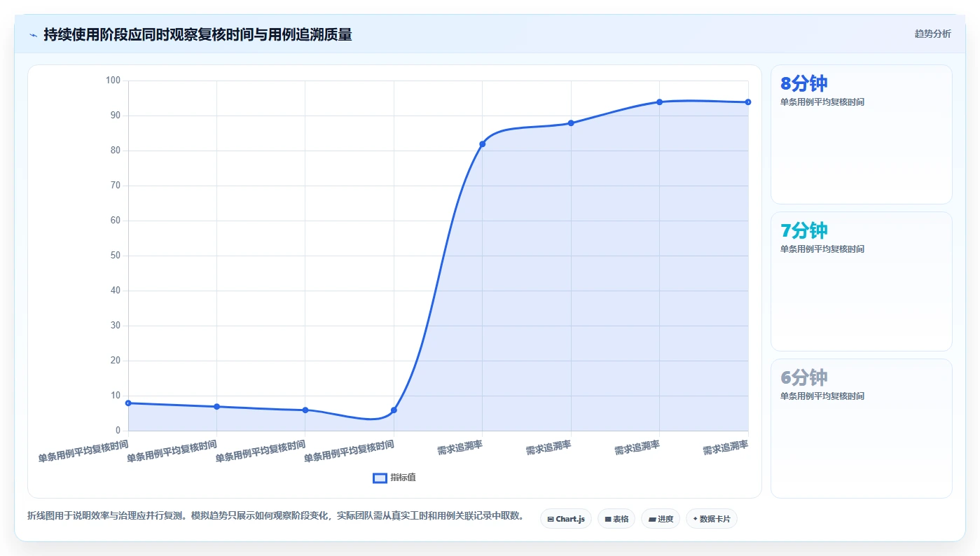Click the chart data point at value 82
This screenshot has height=556, width=980.
[x=483, y=144]
